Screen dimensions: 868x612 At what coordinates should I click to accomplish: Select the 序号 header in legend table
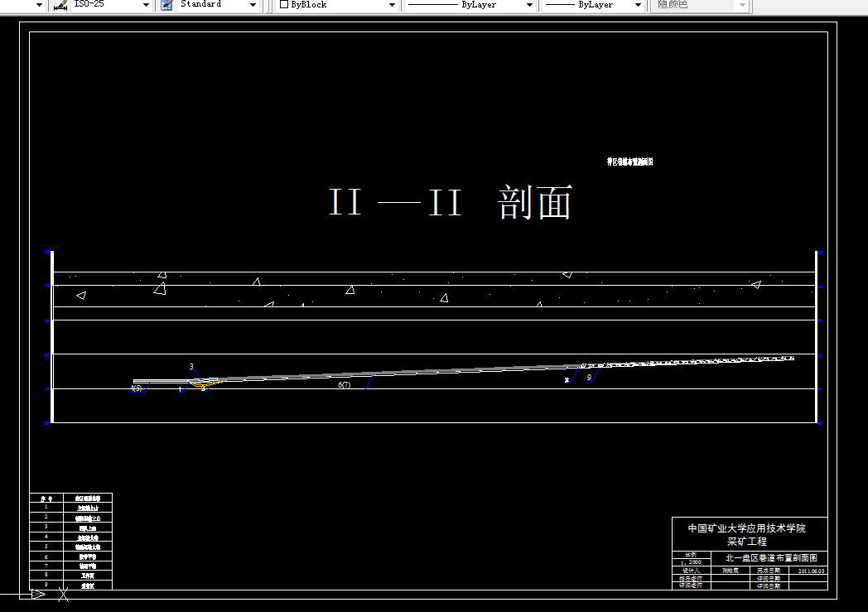[x=46, y=498]
